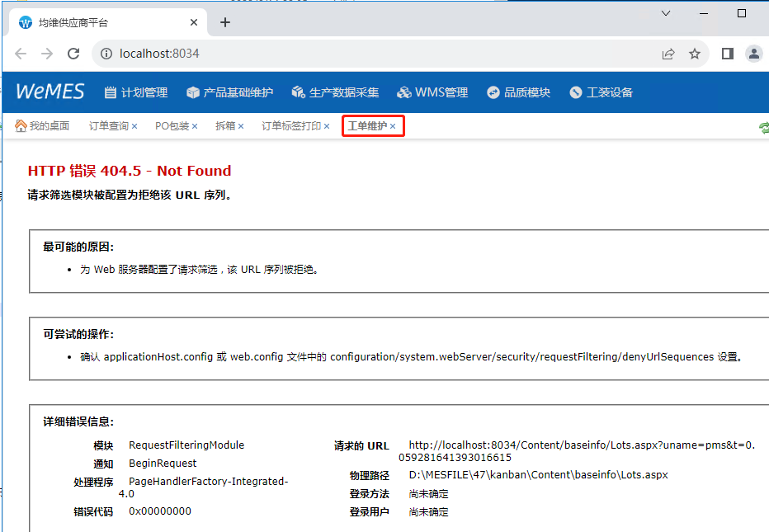Viewport: 769px width, 532px height.
Task: Click the share page icon
Action: click(x=668, y=54)
